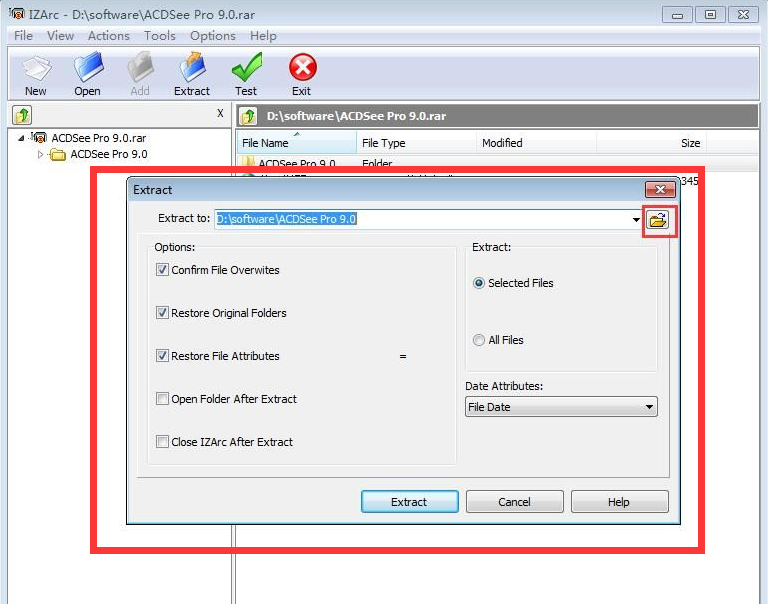This screenshot has height=604, width=768.
Task: Sort by File Name column header
Action: tap(296, 143)
